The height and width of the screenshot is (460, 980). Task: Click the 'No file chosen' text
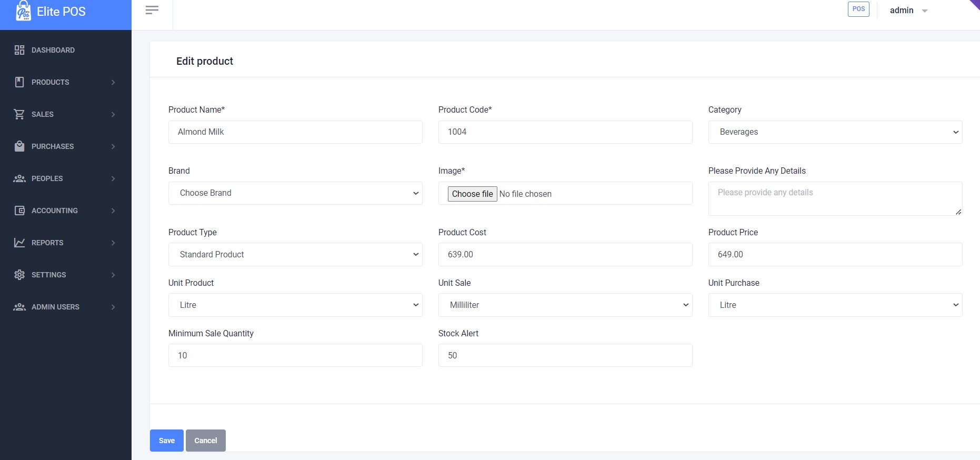point(525,194)
